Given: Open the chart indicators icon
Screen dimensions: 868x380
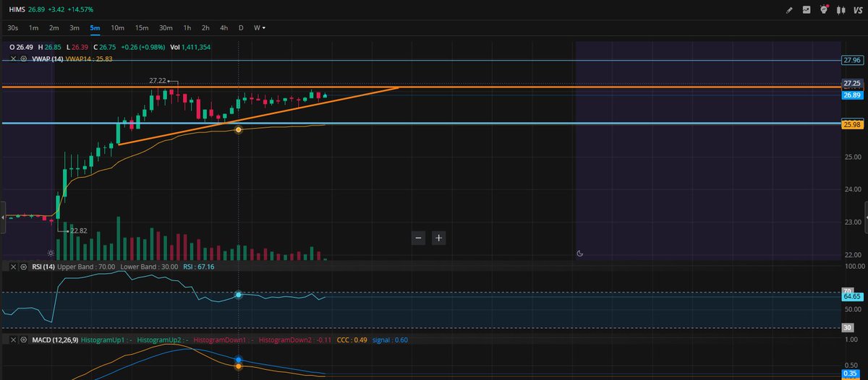Looking at the screenshot, I should tap(807, 10).
